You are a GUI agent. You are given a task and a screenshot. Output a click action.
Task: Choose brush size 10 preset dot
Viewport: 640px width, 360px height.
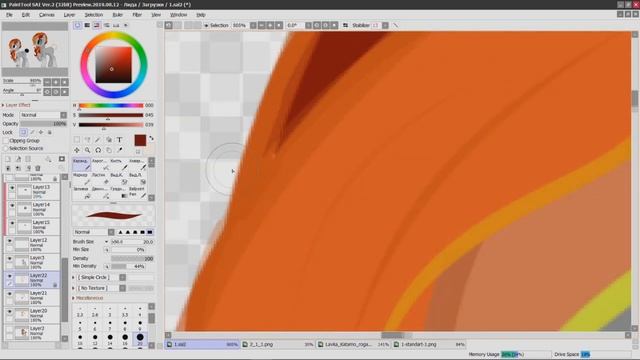pyautogui.click(x=80, y=338)
